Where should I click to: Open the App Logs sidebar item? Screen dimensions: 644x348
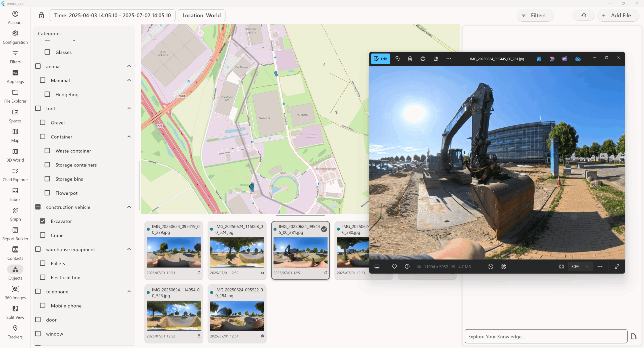click(15, 76)
